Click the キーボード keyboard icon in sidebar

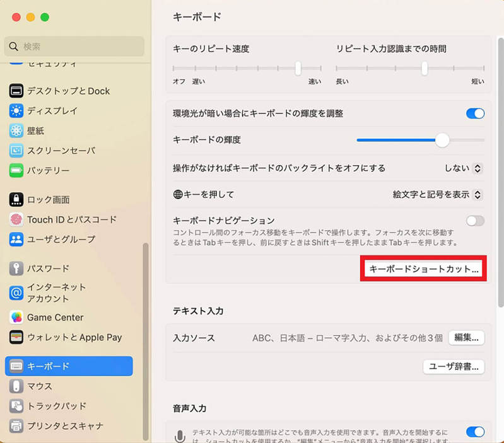tap(16, 366)
